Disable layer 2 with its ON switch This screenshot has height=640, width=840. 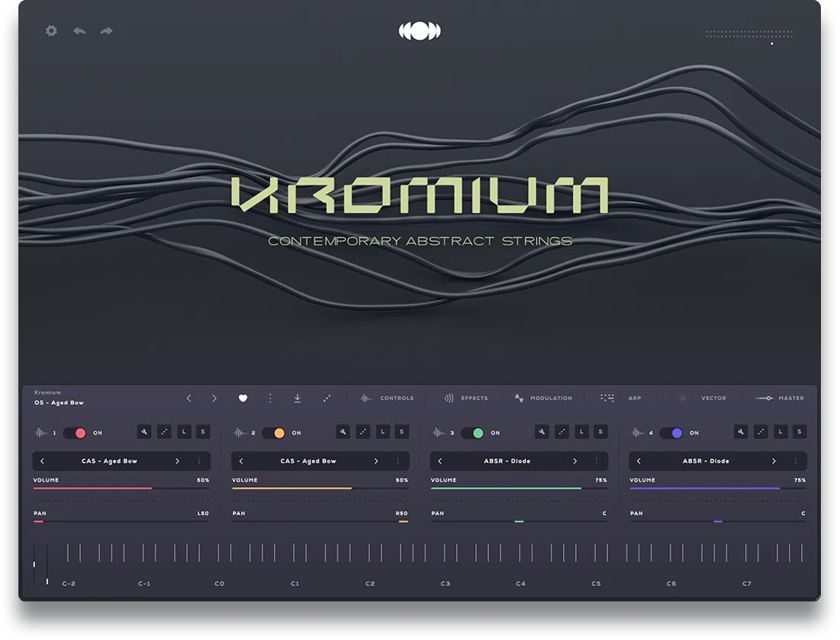275,432
